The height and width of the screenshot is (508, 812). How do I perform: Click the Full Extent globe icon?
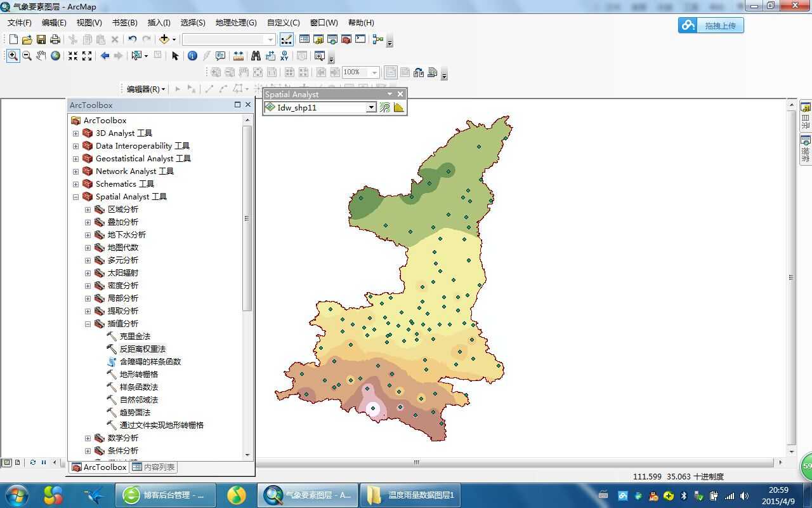click(56, 56)
